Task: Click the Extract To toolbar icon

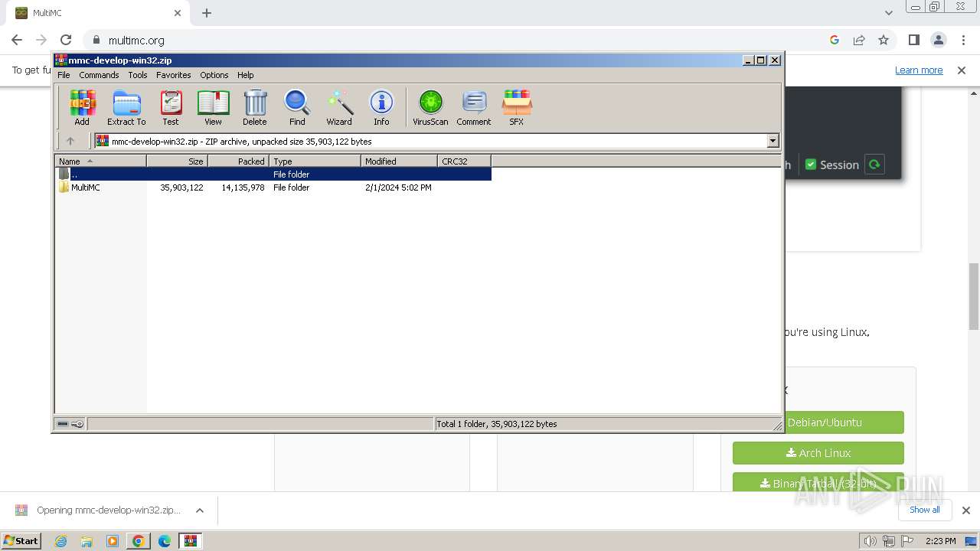Action: pos(126,107)
